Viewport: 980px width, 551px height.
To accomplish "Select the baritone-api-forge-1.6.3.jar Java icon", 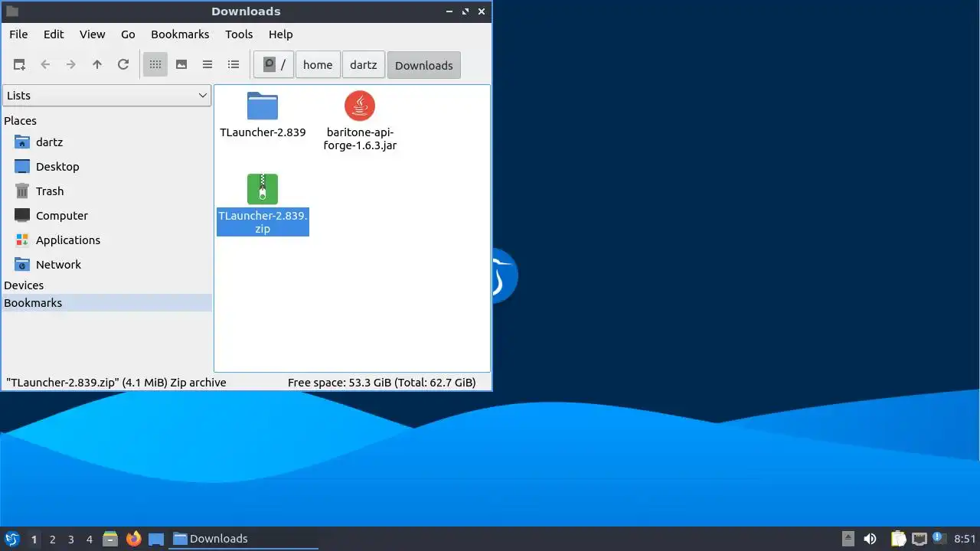I will 360,106.
